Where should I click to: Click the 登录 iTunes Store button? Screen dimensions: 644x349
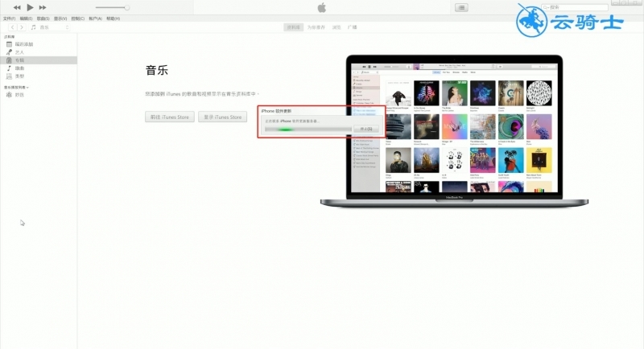(223, 117)
